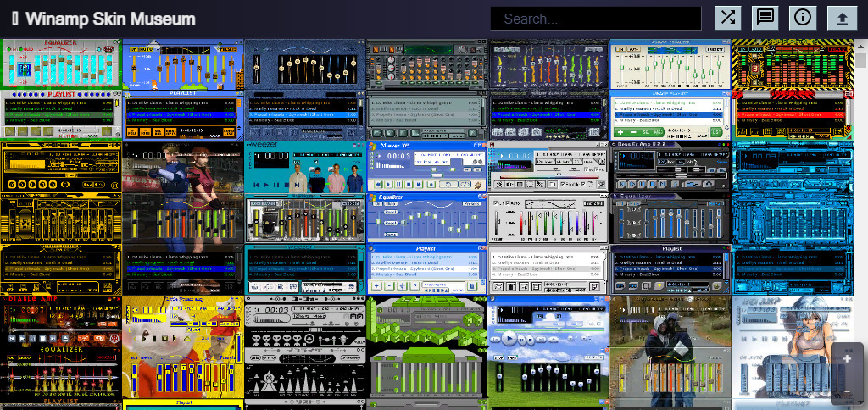Open the blue Windows XP style skin
The image size is (868, 410).
tap(426, 218)
